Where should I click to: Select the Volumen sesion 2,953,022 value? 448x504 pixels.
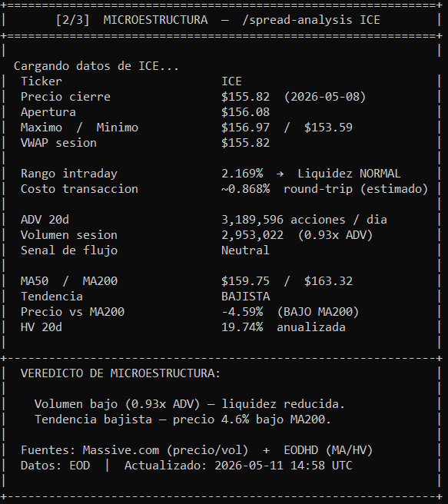coord(252,235)
